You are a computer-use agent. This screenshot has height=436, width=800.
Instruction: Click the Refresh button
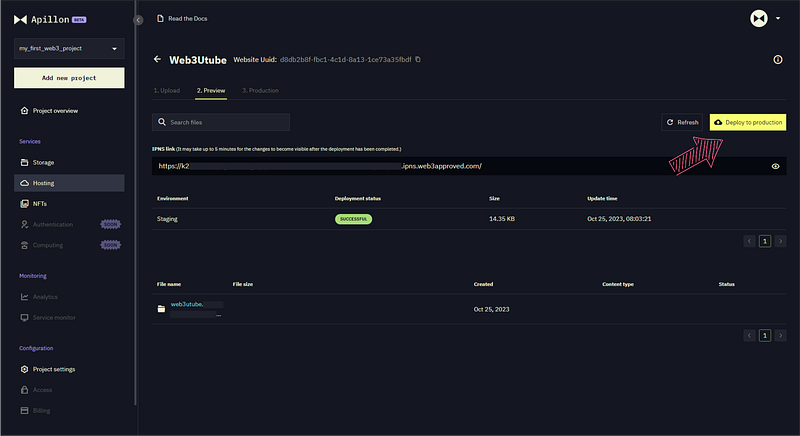682,122
